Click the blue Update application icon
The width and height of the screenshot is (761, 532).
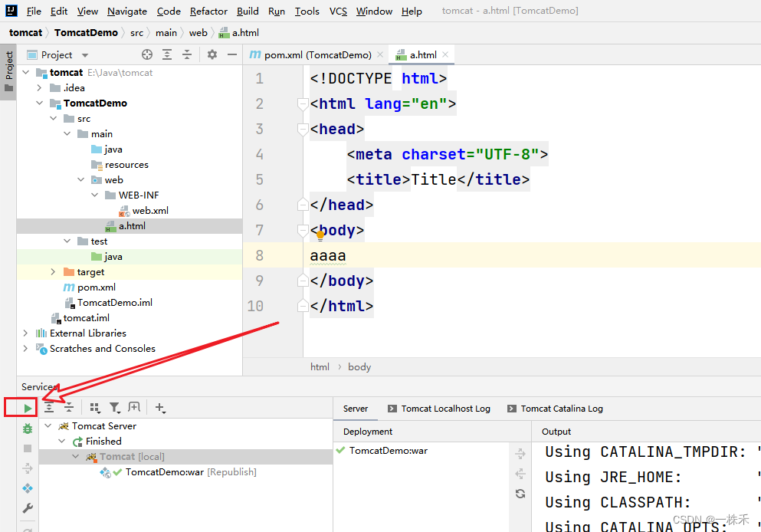pos(28,488)
